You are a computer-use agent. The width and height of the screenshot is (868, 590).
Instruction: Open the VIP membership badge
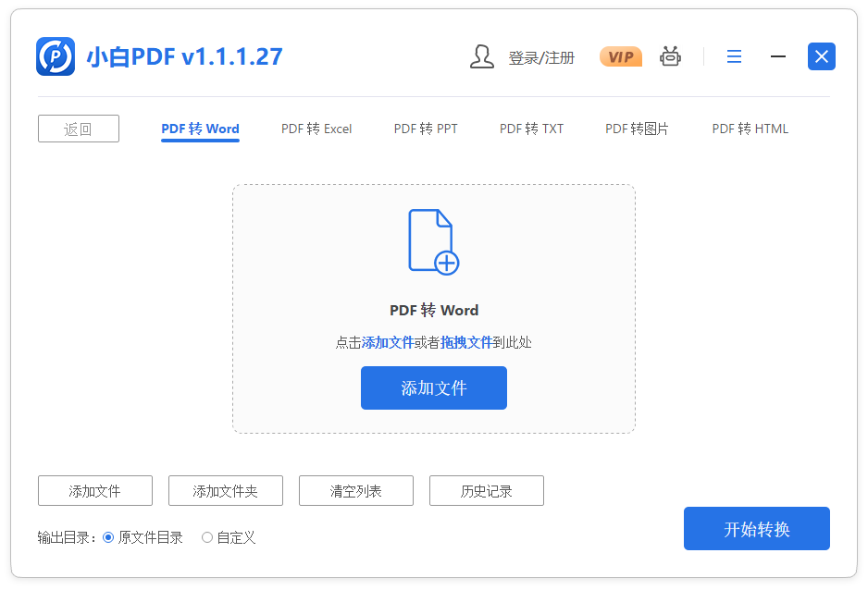pos(621,56)
